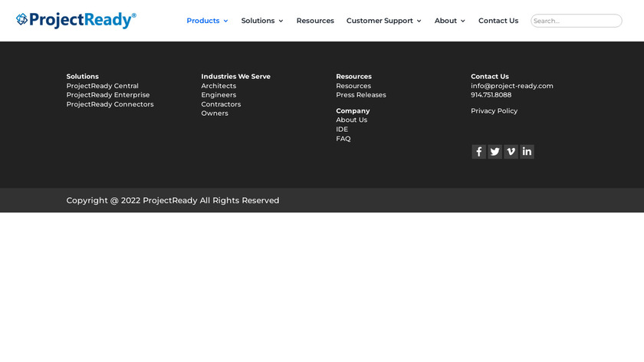
Task: Select Architects under Industries We Serve
Action: coord(219,86)
